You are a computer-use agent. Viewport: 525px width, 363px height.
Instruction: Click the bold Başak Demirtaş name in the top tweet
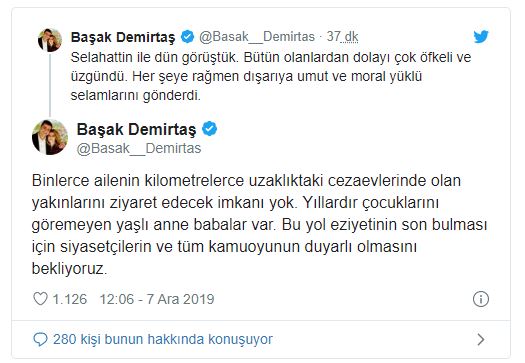123,37
